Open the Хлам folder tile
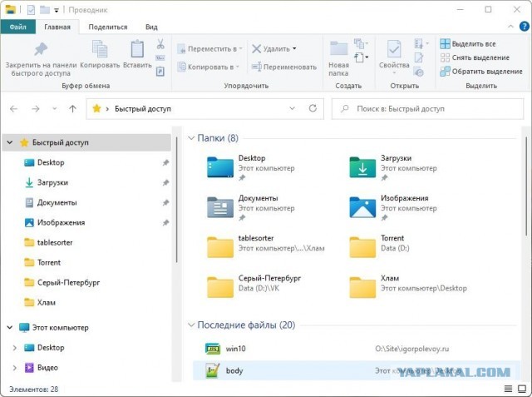532x397 pixels. [x=408, y=287]
